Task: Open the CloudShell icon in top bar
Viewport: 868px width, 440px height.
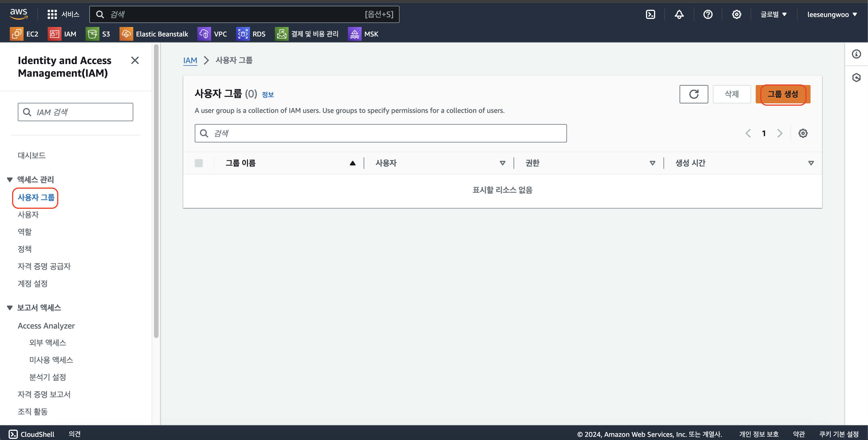Action: tap(650, 14)
